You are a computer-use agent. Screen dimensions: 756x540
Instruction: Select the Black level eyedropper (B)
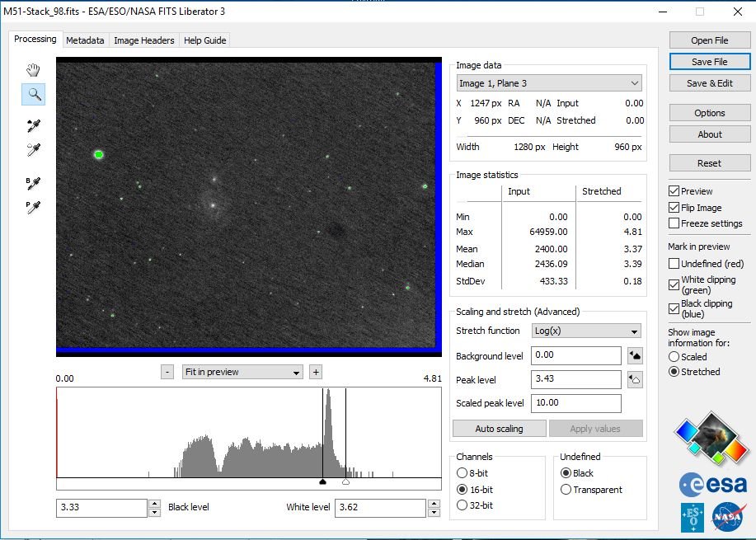[33, 183]
